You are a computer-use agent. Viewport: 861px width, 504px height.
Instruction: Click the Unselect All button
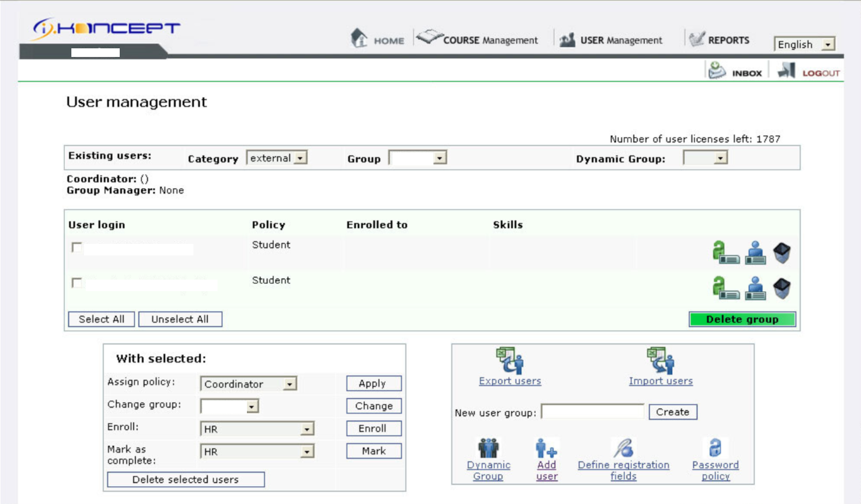[x=180, y=319]
